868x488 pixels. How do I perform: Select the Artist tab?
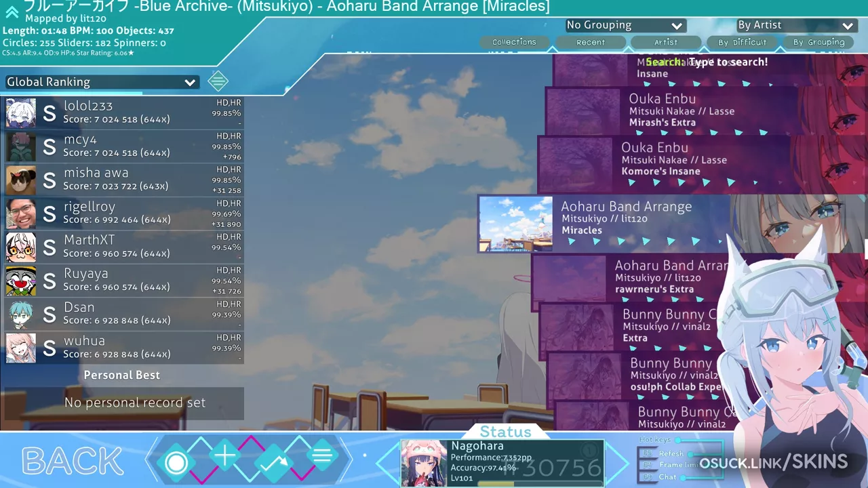click(665, 42)
